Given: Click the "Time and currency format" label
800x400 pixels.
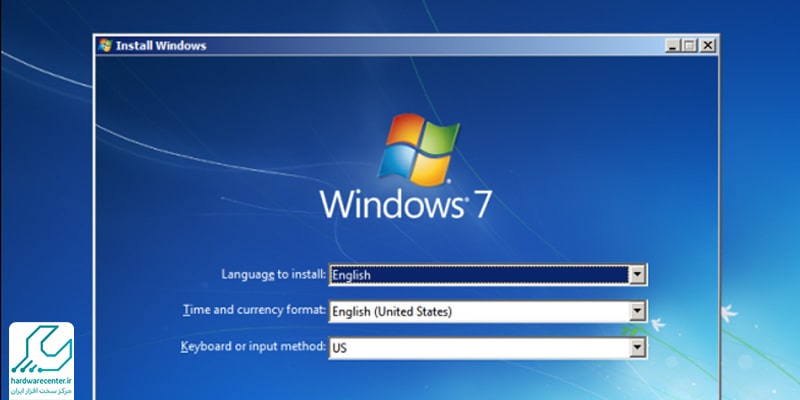Looking at the screenshot, I should click(253, 311).
